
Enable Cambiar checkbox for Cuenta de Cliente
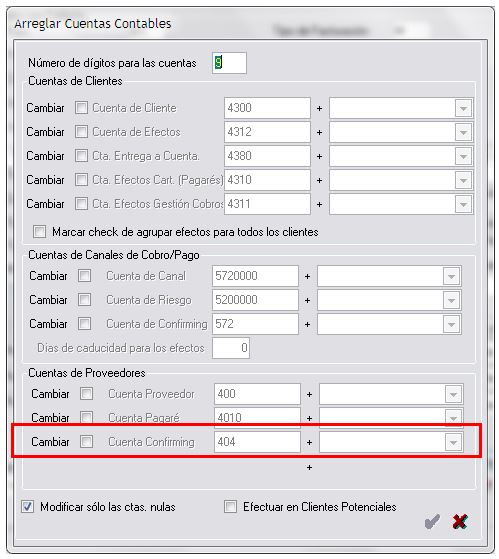[x=81, y=108]
